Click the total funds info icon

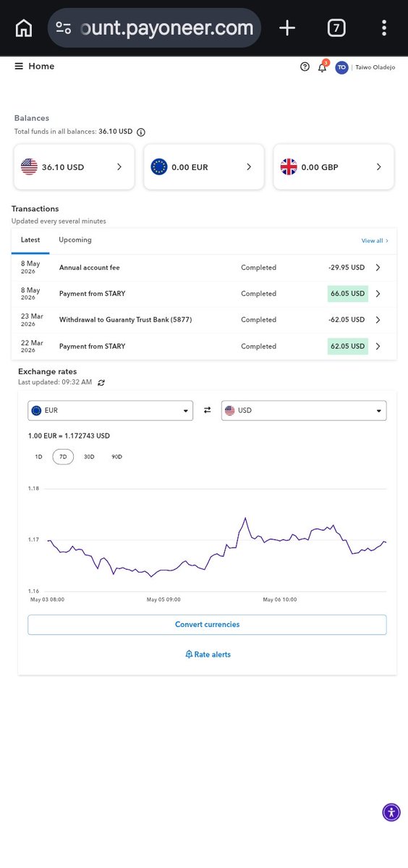(141, 132)
